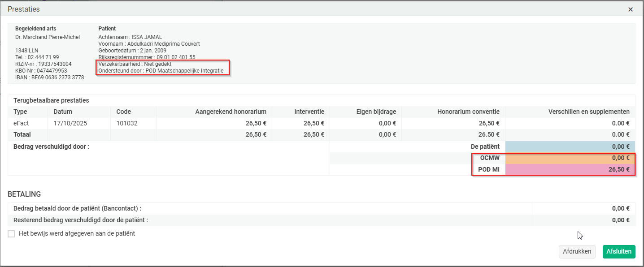Click the Rijksregisternummer line of the patient
Viewport: 644px width, 267px height.
point(147,57)
